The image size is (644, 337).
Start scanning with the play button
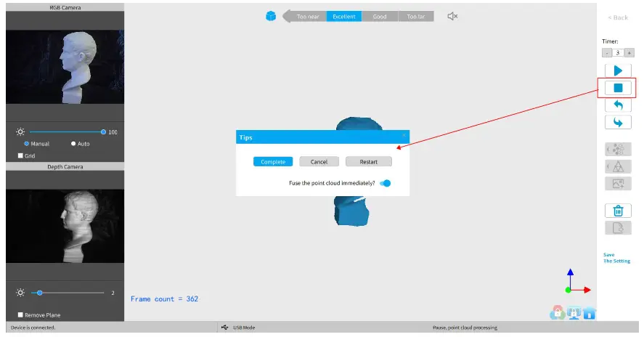(618, 70)
